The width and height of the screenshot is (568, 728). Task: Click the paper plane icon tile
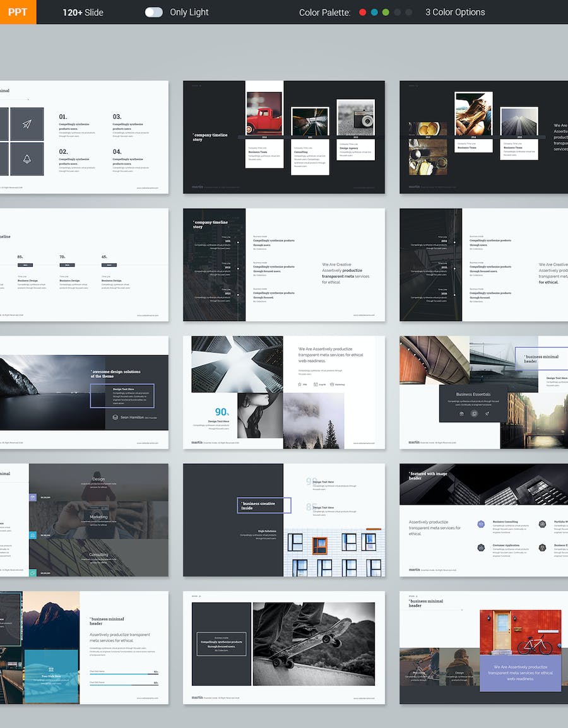pyautogui.click(x=27, y=124)
